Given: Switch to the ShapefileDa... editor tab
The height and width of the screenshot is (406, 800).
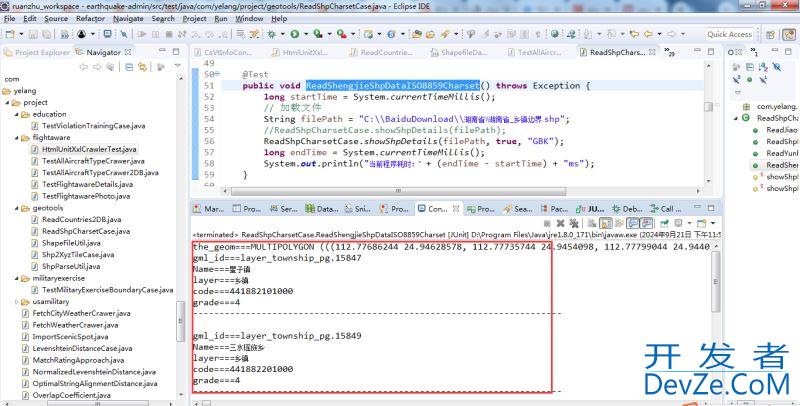Looking at the screenshot, I should (x=459, y=52).
